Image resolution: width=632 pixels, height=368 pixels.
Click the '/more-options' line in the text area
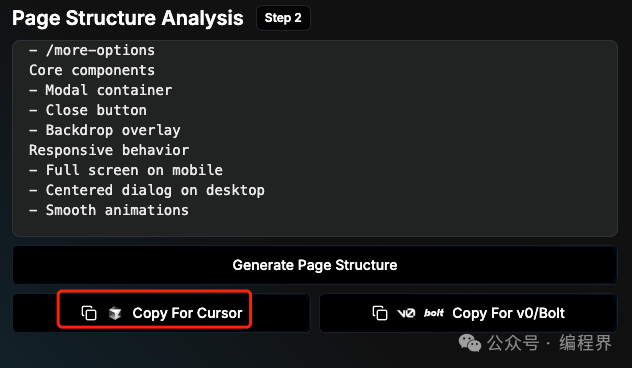(92, 50)
